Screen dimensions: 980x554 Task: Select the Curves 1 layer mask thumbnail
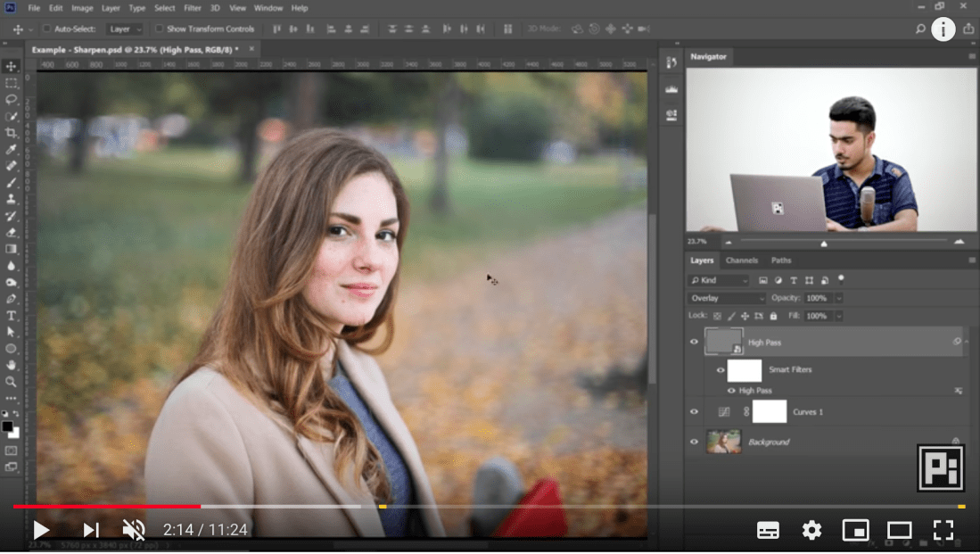[x=770, y=411]
